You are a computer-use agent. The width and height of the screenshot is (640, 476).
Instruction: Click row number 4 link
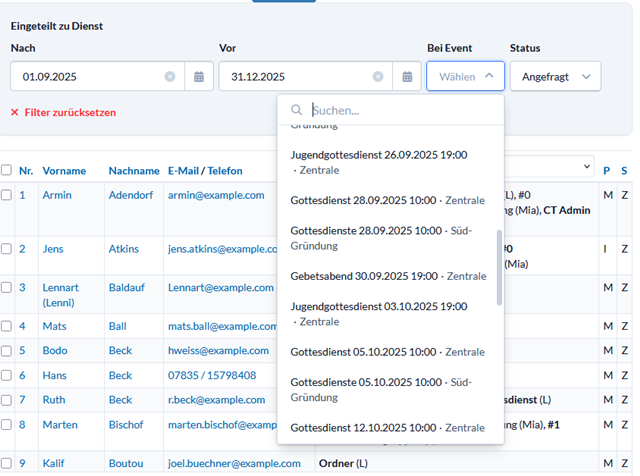[x=22, y=326]
